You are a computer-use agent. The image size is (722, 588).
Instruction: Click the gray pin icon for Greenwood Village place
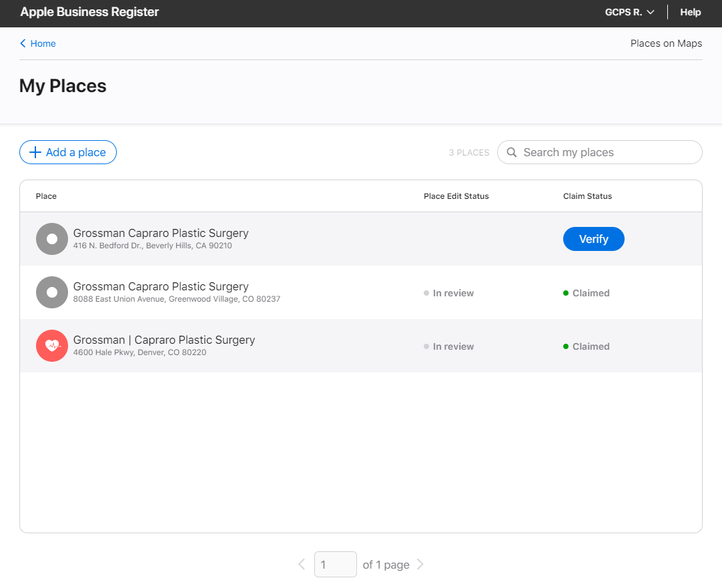[x=52, y=292]
